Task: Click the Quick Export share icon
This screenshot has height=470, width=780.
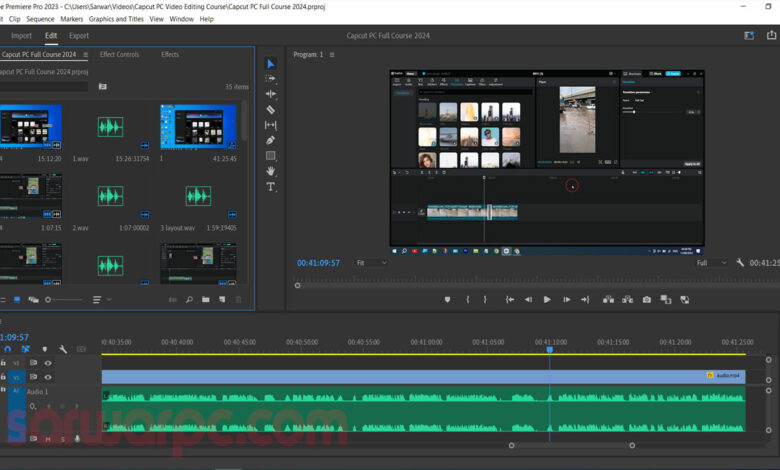Action: [771, 35]
